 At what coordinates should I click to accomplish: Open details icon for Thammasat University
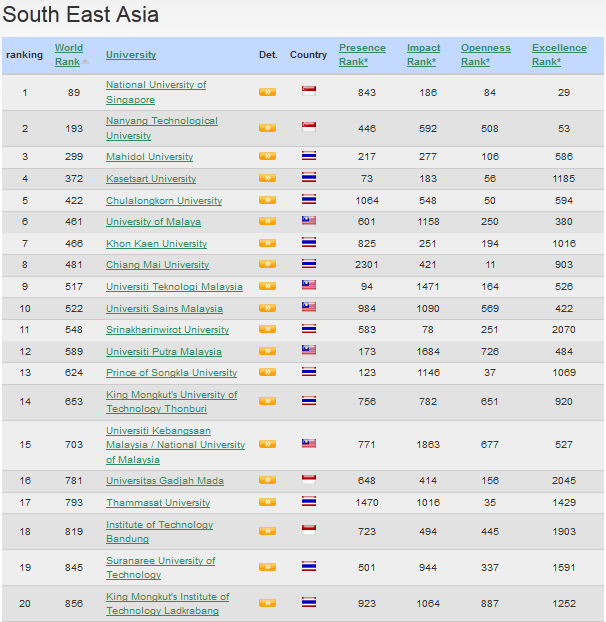pos(267,502)
